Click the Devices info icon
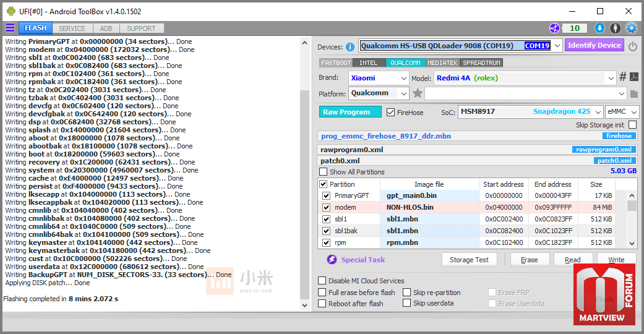Screen dimensions: 644x334 (350, 47)
